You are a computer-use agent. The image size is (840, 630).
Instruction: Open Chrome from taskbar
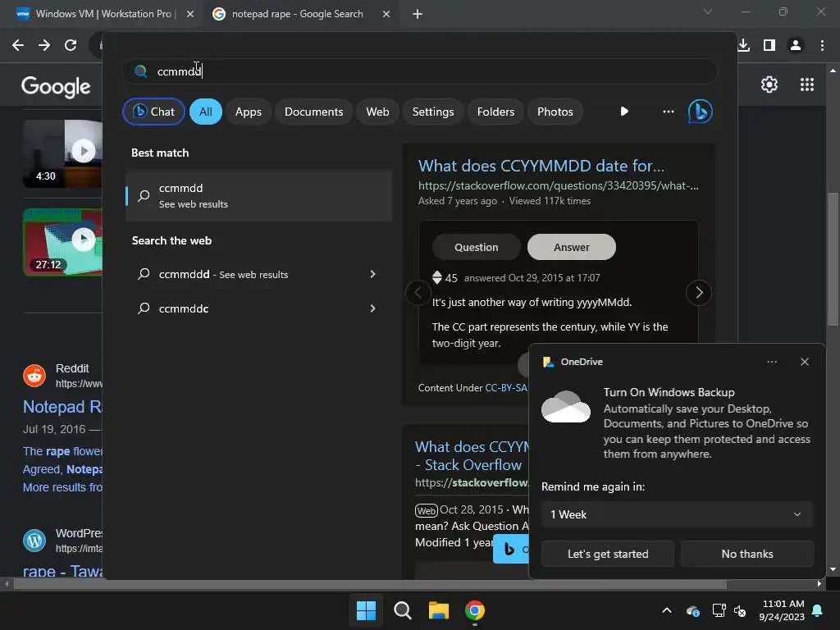[475, 610]
